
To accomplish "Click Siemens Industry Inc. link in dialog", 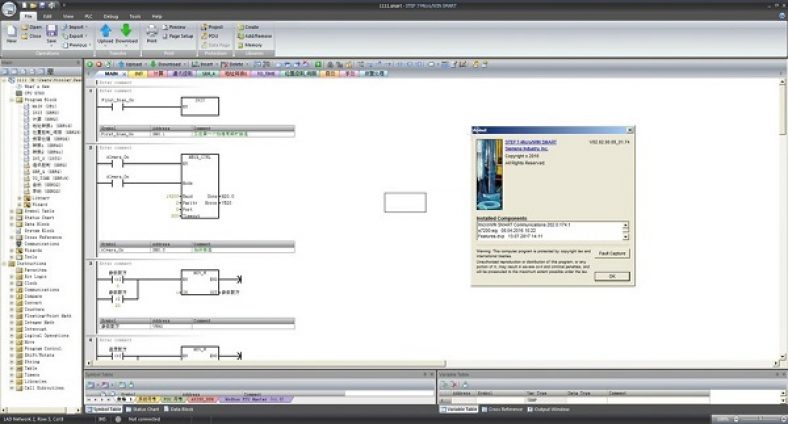I will click(526, 149).
